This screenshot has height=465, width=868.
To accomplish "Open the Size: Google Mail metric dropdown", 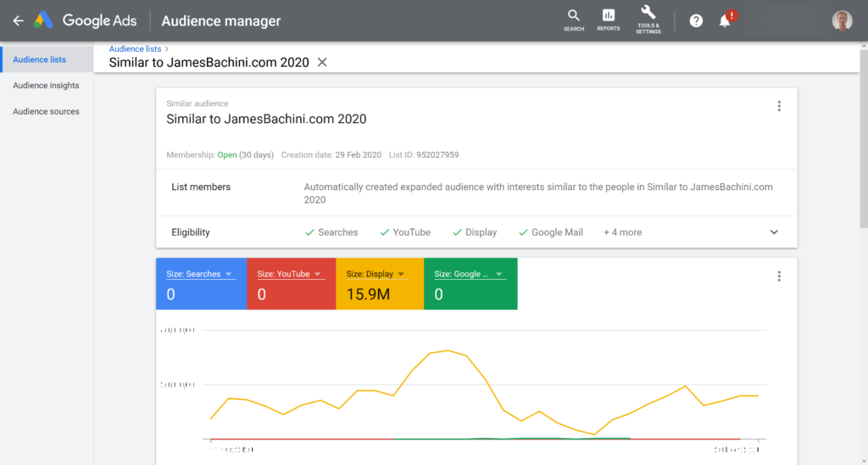I will click(x=470, y=274).
